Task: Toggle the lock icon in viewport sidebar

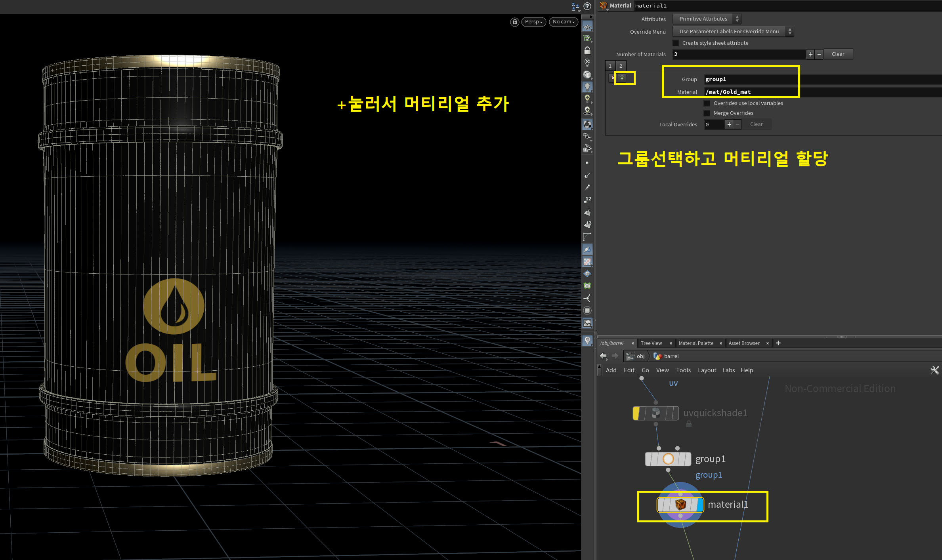Action: coord(587,50)
